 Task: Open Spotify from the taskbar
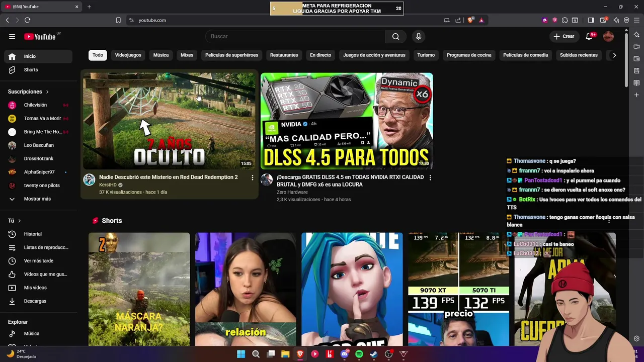[359, 354]
